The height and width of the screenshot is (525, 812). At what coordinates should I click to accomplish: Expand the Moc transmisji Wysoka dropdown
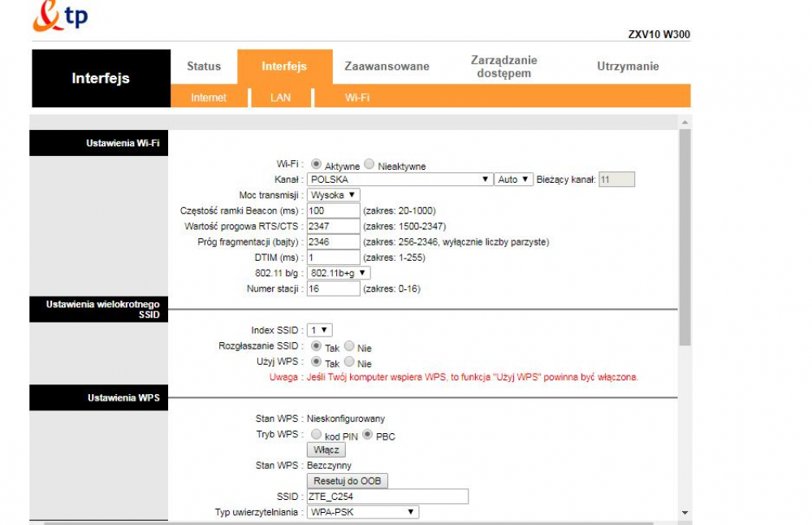coord(333,195)
